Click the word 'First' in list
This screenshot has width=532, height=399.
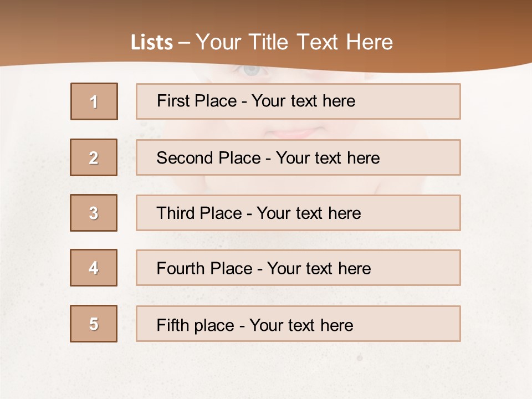[x=173, y=101]
